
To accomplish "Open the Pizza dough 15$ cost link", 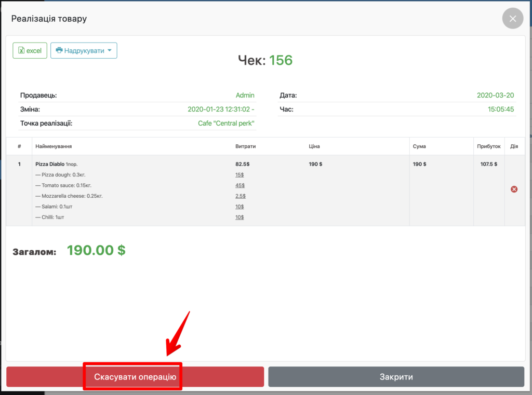I will coord(240,175).
